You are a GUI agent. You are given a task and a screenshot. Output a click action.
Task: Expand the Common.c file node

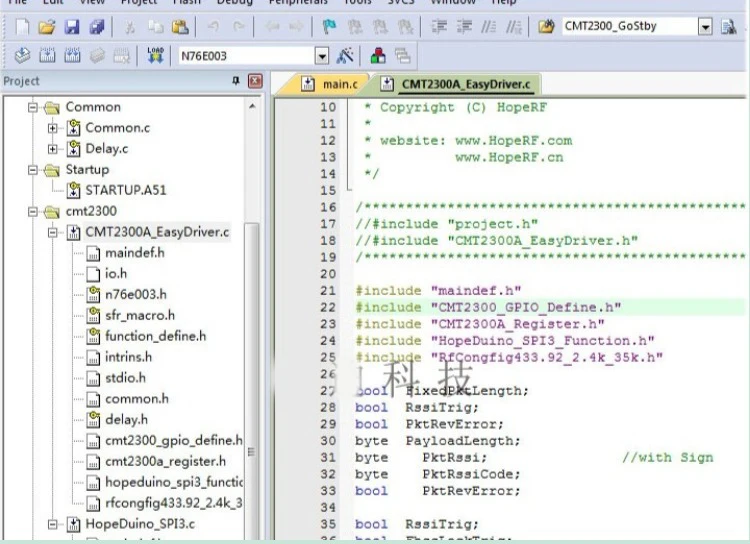point(53,128)
